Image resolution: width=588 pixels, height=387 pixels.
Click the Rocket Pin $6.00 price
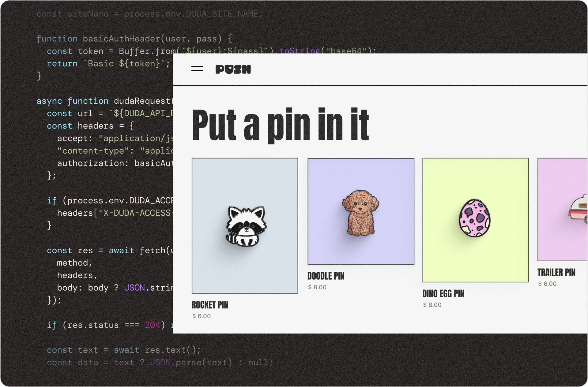[x=202, y=316]
